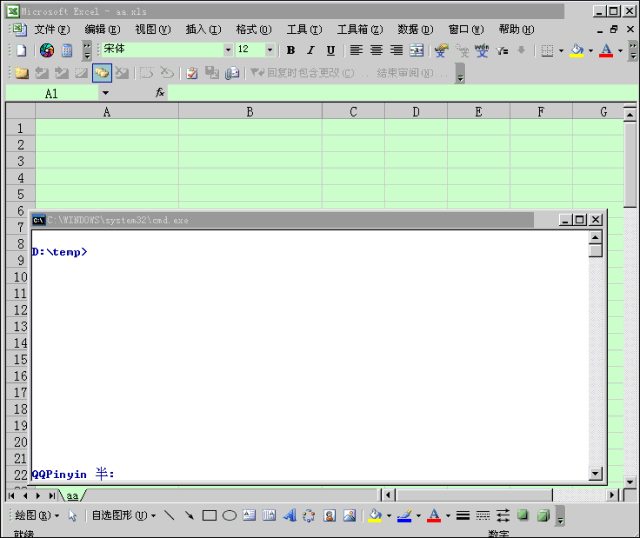The image size is (640, 538).
Task: Click the 'wén' pinyin guide icon
Action: coord(482,50)
